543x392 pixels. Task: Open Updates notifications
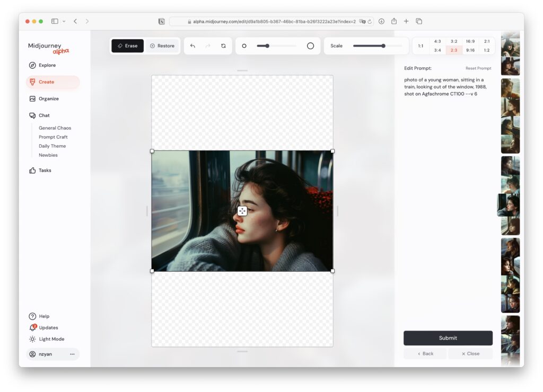(48, 328)
